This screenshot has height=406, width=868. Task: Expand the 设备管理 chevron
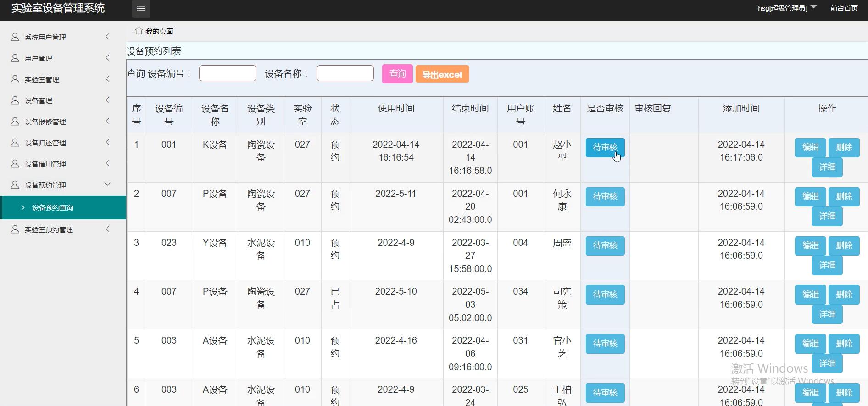pyautogui.click(x=107, y=100)
